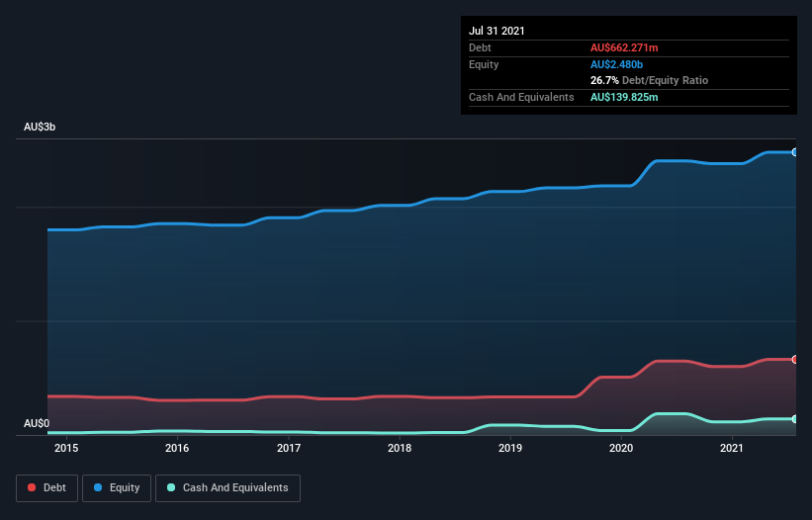Select the teal Cash endpoint marker
Viewport: 812px width, 520px height.
click(794, 419)
